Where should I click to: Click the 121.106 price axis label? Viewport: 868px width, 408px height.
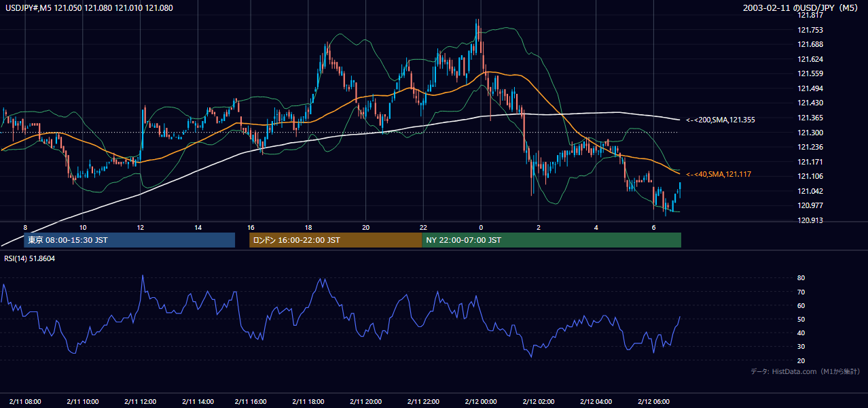(x=811, y=176)
